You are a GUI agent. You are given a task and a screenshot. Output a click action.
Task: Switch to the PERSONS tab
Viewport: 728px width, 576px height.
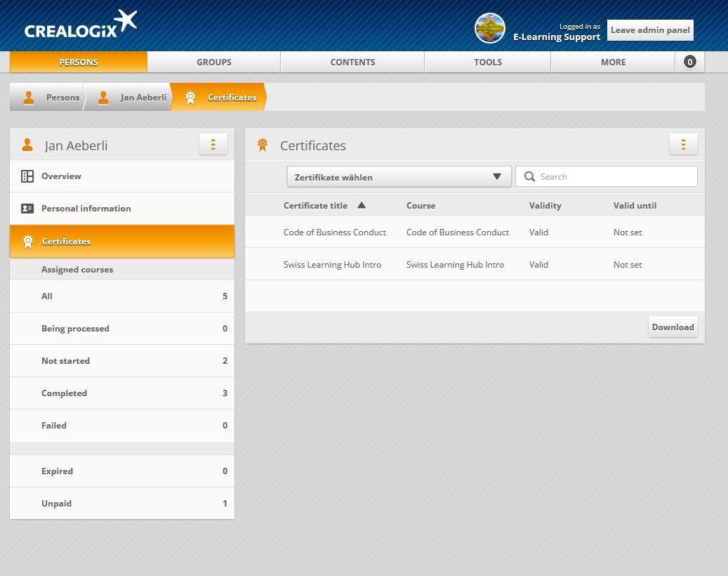79,63
